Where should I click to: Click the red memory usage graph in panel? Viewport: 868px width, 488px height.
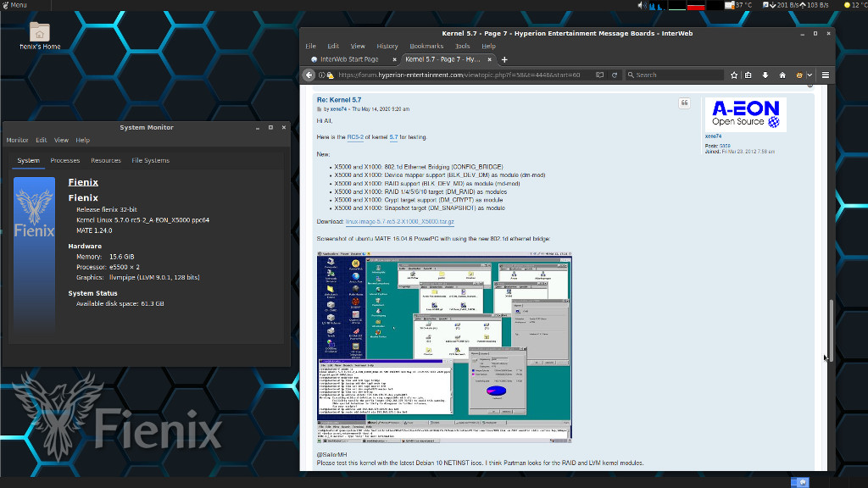(x=696, y=5)
